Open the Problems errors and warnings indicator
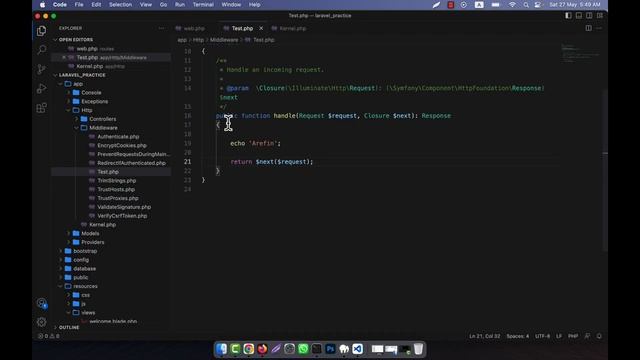Screen dimensions: 640x360 click(49, 336)
